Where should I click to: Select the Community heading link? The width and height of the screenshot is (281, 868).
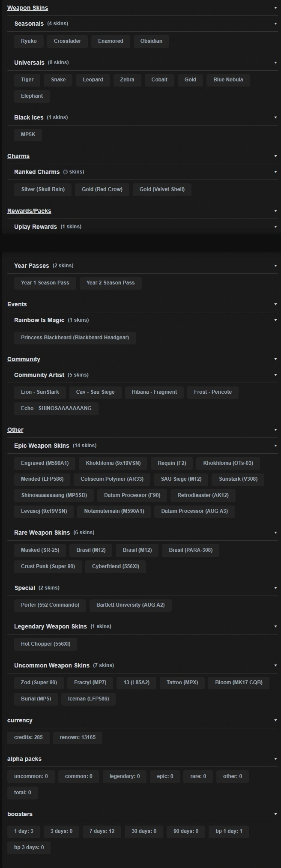[x=24, y=359]
